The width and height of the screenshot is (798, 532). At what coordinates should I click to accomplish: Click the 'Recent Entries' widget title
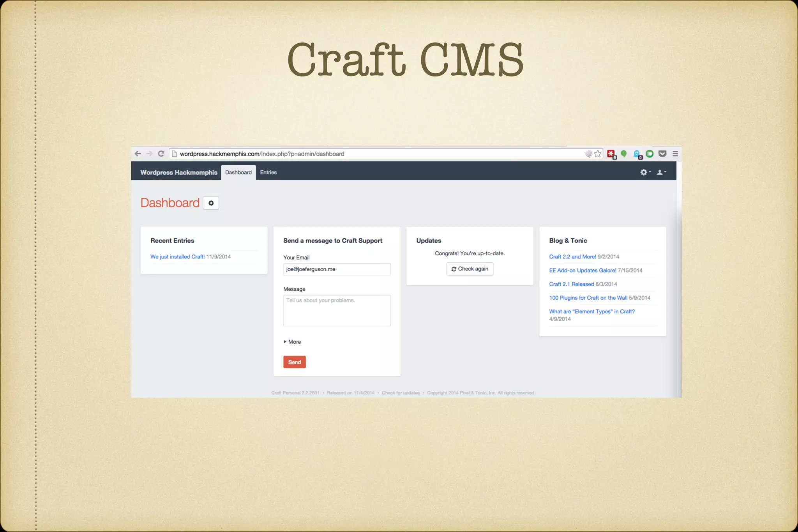[x=172, y=240]
